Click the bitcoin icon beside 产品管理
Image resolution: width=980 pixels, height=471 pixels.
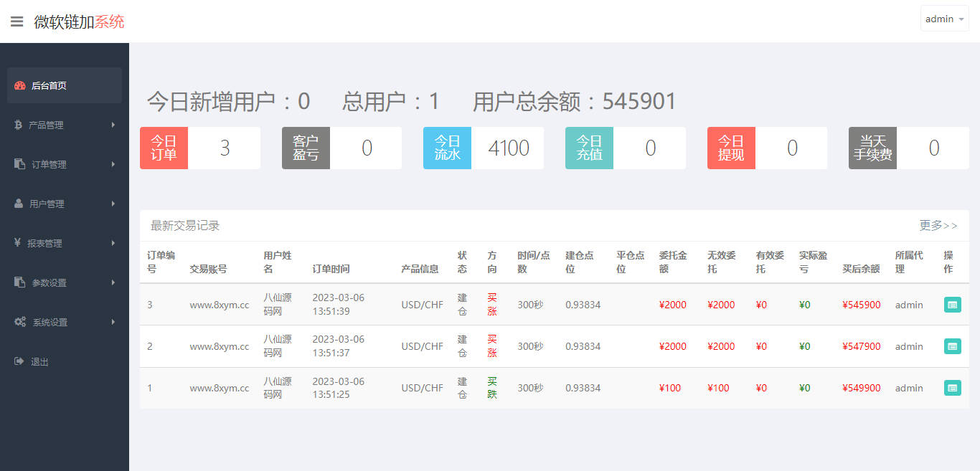coord(19,125)
